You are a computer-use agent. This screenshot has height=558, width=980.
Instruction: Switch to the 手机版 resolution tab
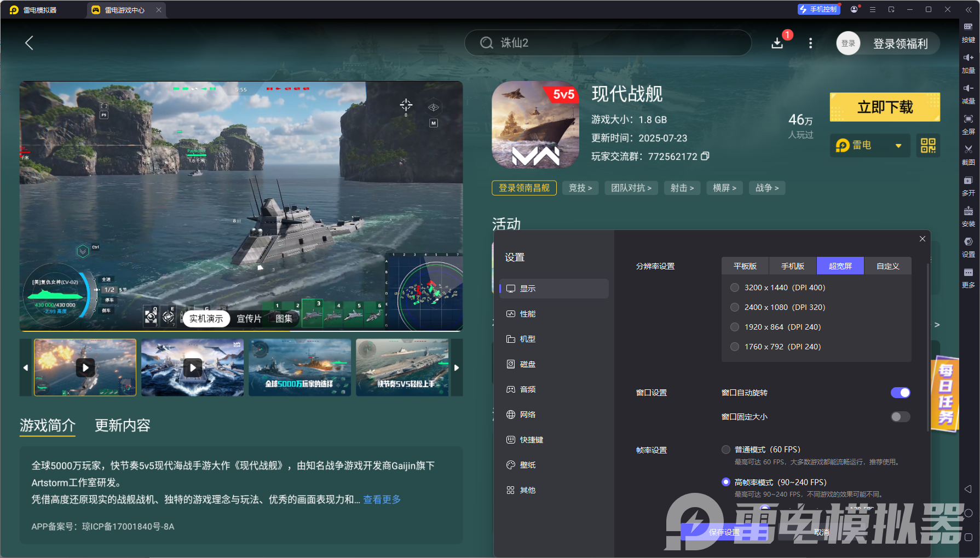(x=793, y=266)
